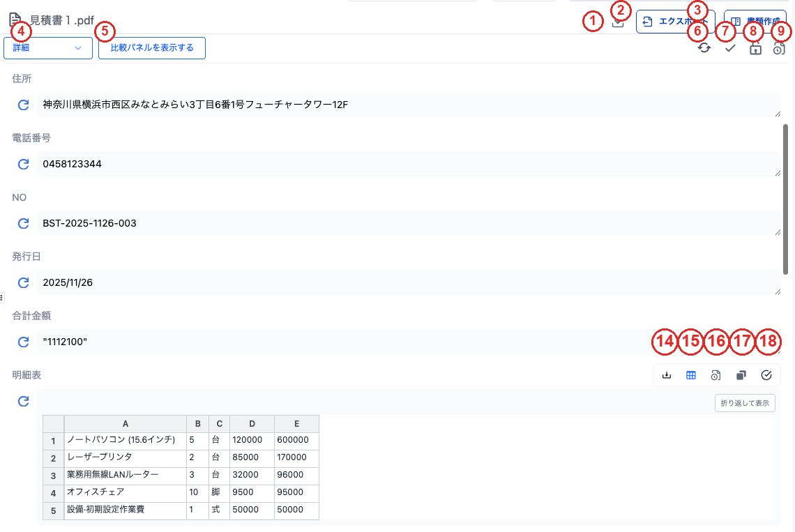795x532 pixels.
Task: Click the refresh icon beside the 明細表 table
Action: coord(23,402)
